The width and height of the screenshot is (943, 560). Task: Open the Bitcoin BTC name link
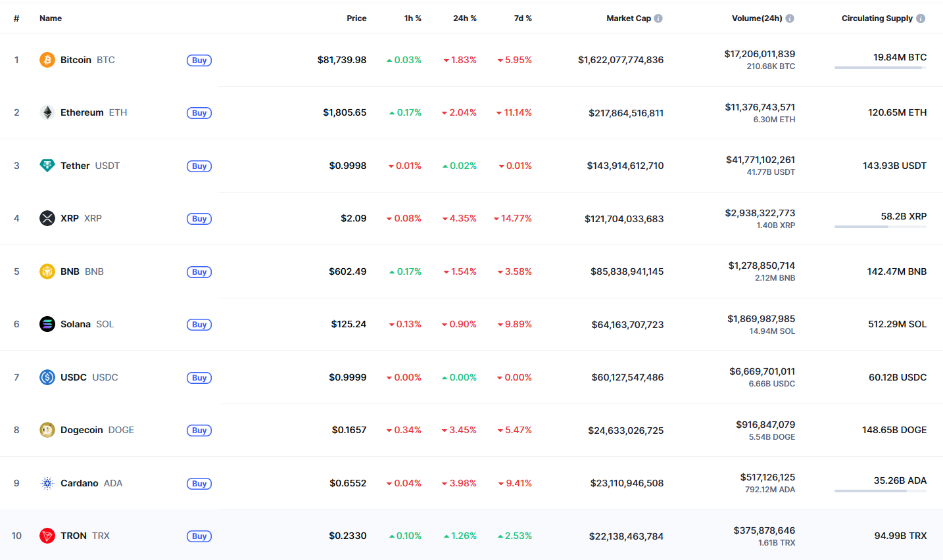tap(87, 60)
